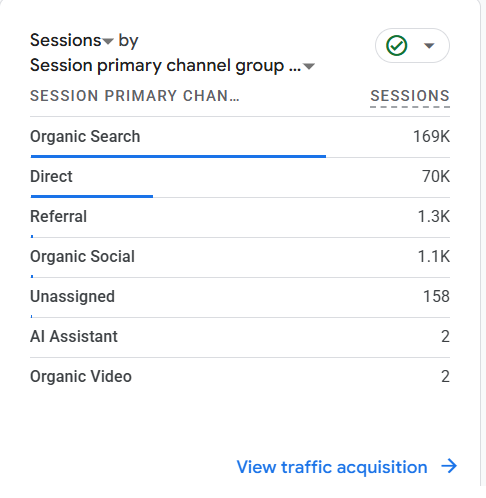Select the Organic Social channel row
Viewport: 486px width, 498px height.
(240, 257)
